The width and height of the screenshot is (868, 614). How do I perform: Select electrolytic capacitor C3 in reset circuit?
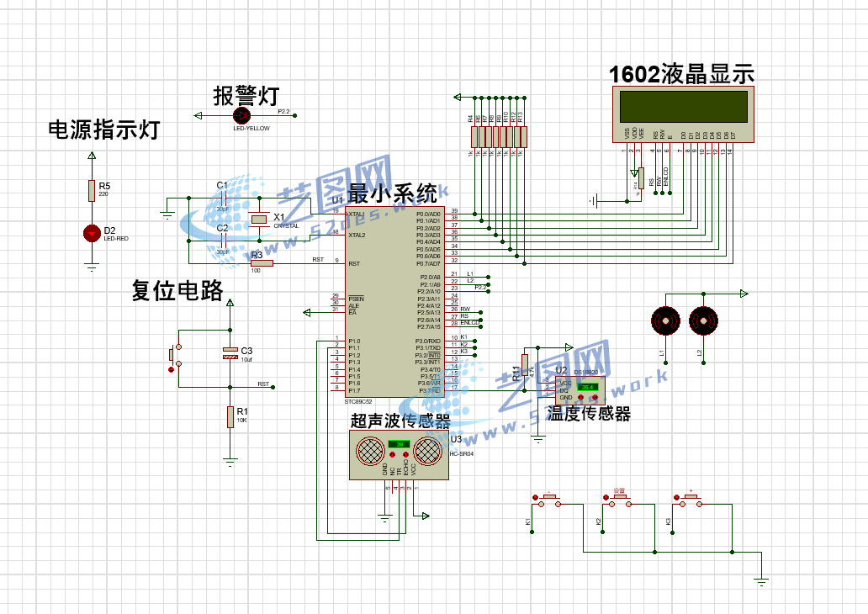[230, 353]
